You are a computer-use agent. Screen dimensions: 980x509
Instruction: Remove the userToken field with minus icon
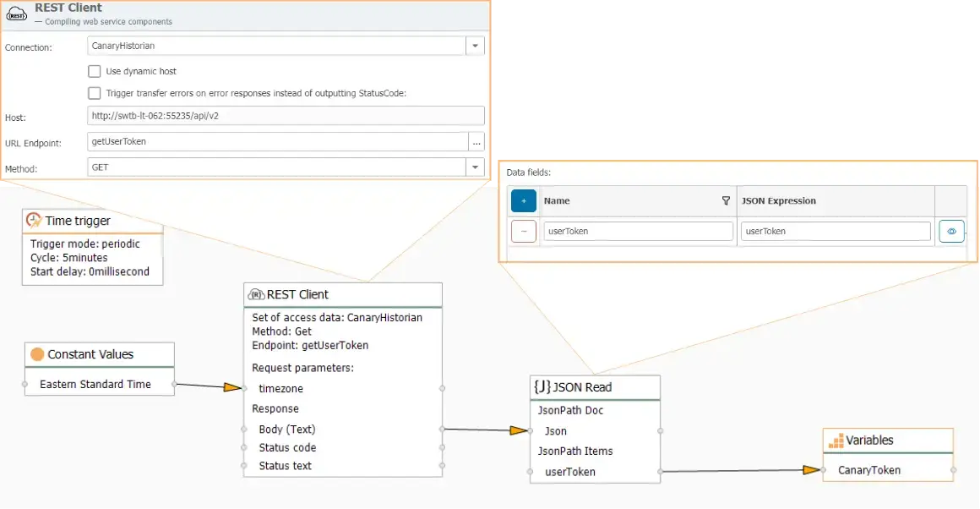[523, 230]
